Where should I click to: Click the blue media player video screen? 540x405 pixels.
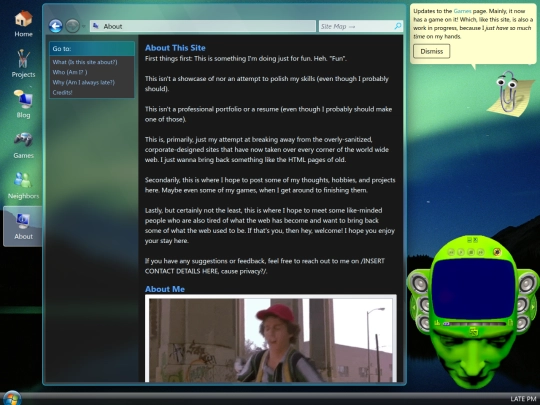[474, 288]
